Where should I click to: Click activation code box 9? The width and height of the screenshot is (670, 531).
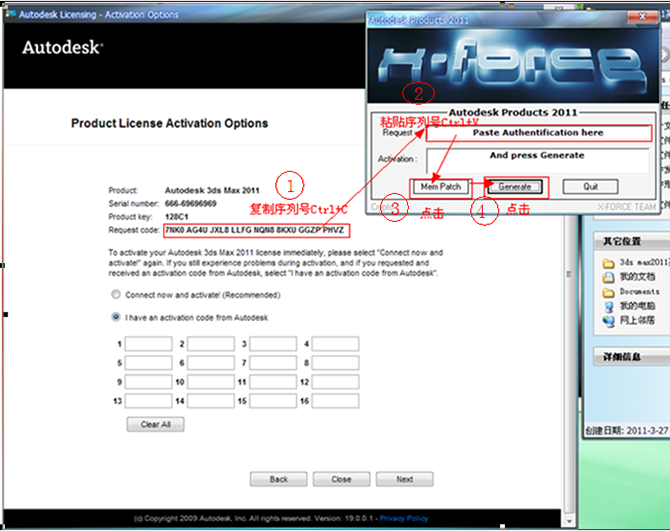(148, 381)
